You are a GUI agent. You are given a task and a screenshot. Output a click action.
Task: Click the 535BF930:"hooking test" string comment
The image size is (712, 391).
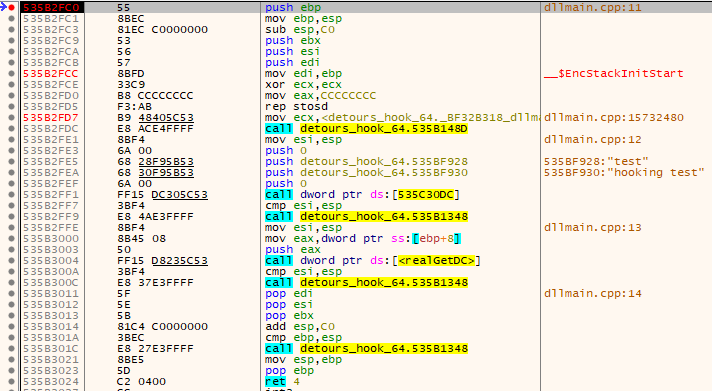click(x=624, y=173)
